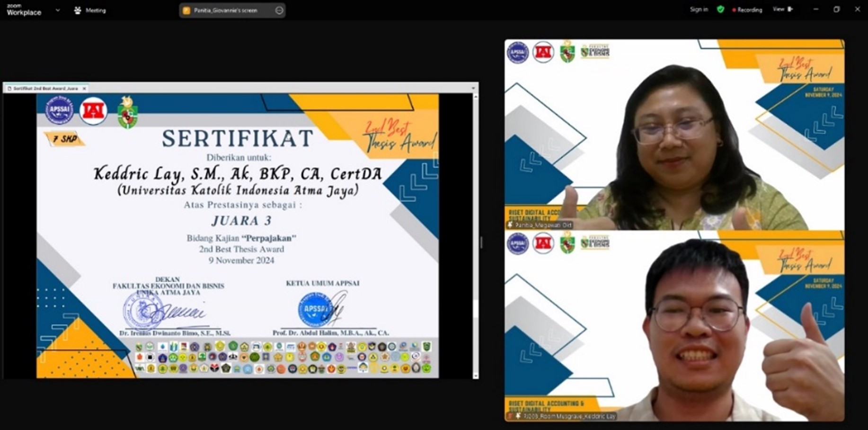Viewport: 868px width, 430px height.
Task: Click the red IAI logo on the certificate
Action: pyautogui.click(x=93, y=111)
